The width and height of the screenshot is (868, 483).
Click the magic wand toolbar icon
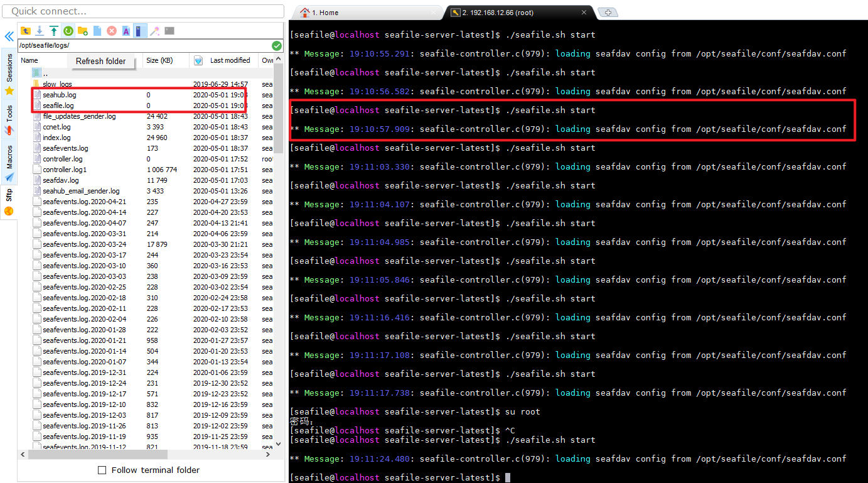(154, 31)
